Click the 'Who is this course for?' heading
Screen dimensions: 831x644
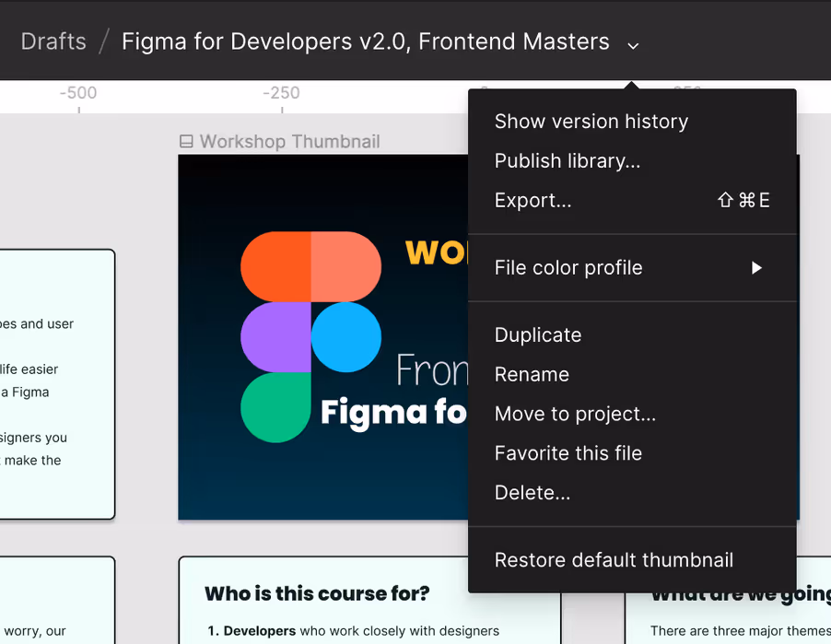[317, 593]
